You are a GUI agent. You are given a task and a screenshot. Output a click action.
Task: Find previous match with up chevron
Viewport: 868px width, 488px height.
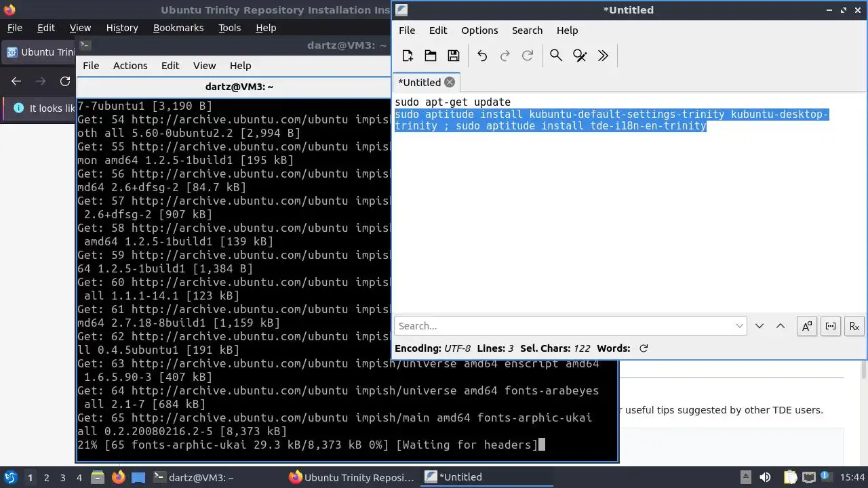(781, 326)
